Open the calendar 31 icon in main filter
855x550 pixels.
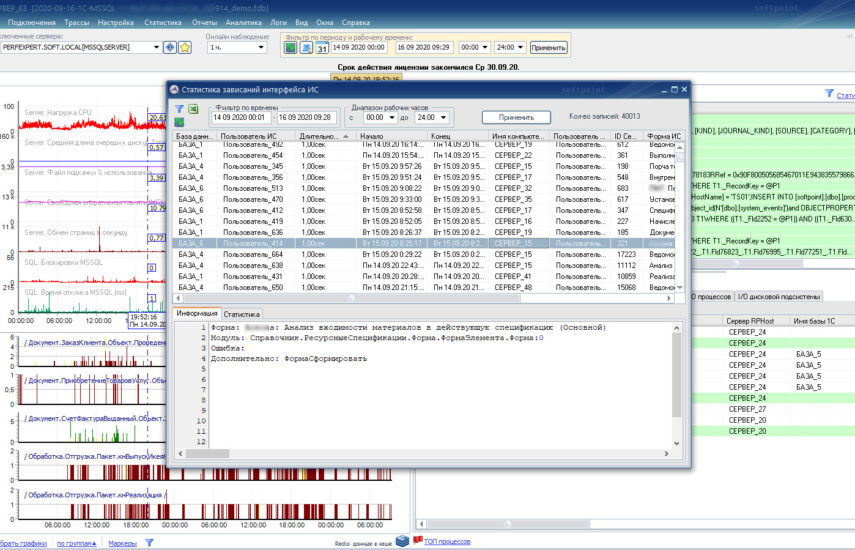(322, 48)
